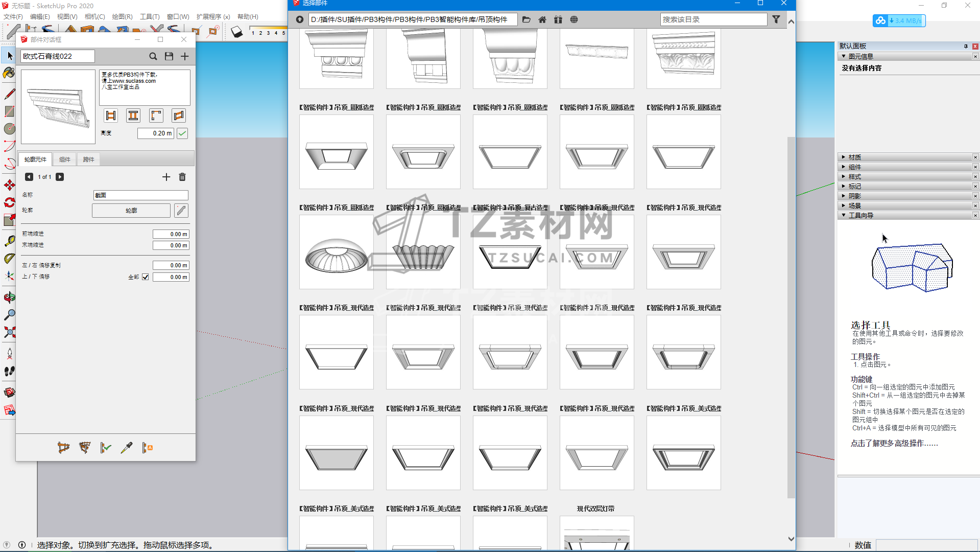Go to next profile element
The width and height of the screenshot is (980, 552).
pyautogui.click(x=60, y=177)
